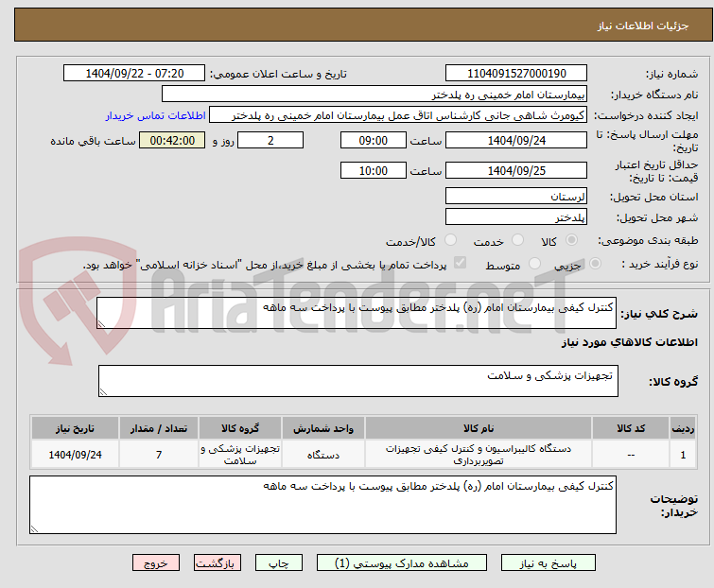Screen dimensions: 714x588
Task: Click the validity time 10:00 field
Action: (x=373, y=170)
